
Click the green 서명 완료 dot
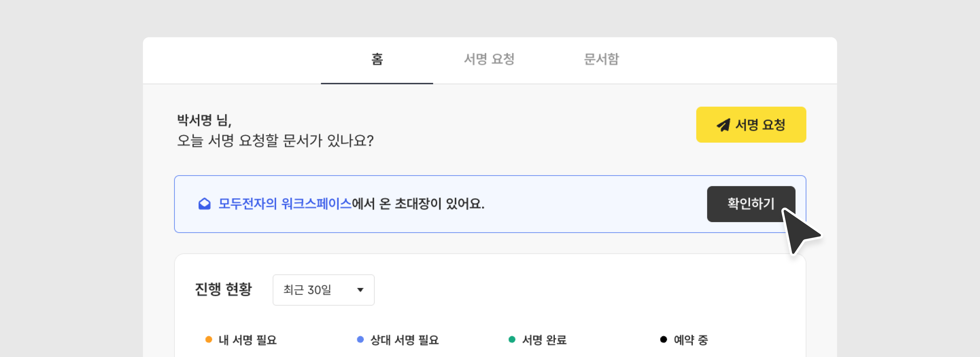[x=512, y=339]
